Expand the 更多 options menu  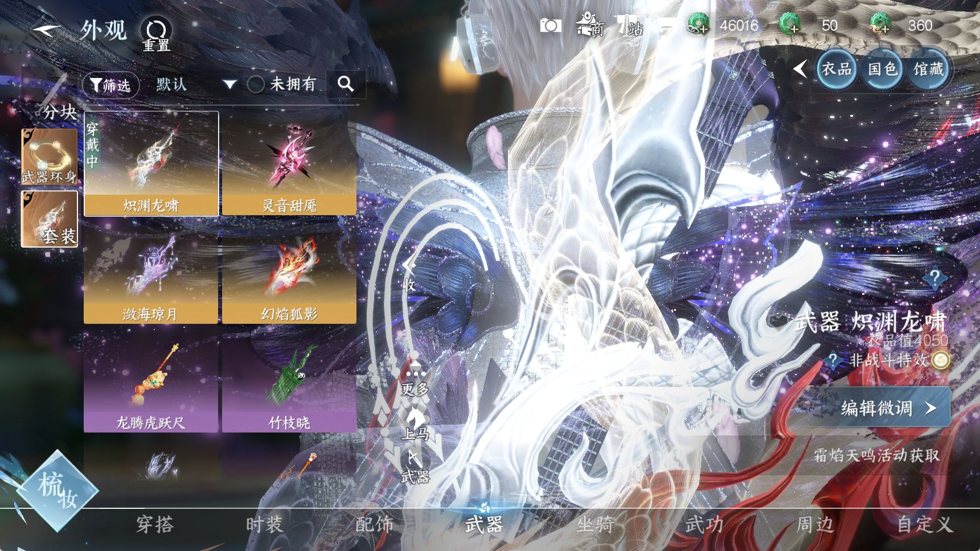point(415,379)
